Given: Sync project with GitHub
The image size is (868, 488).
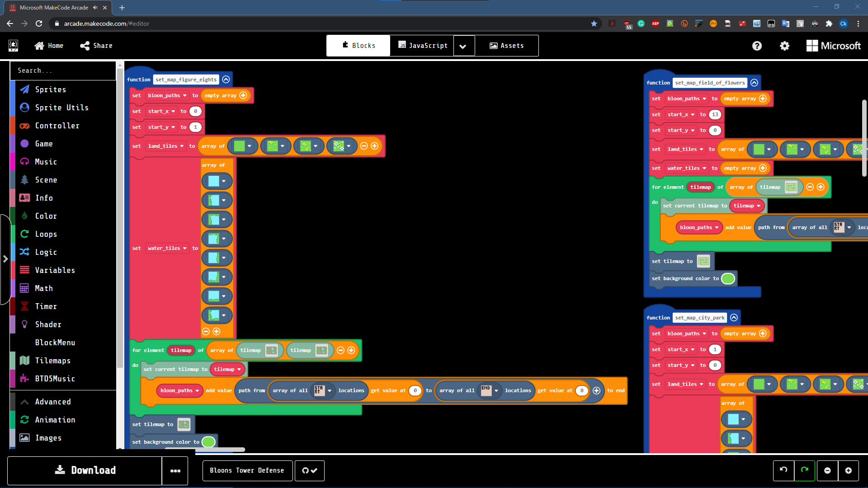Looking at the screenshot, I should (309, 470).
